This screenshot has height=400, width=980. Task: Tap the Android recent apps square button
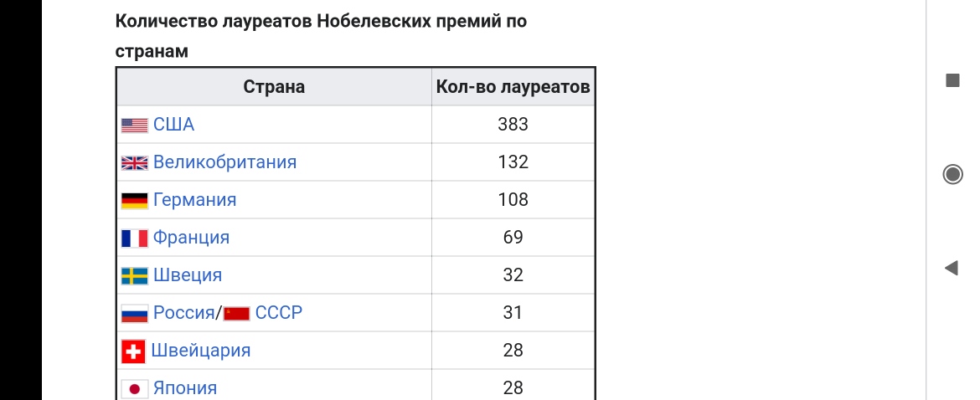point(952,80)
